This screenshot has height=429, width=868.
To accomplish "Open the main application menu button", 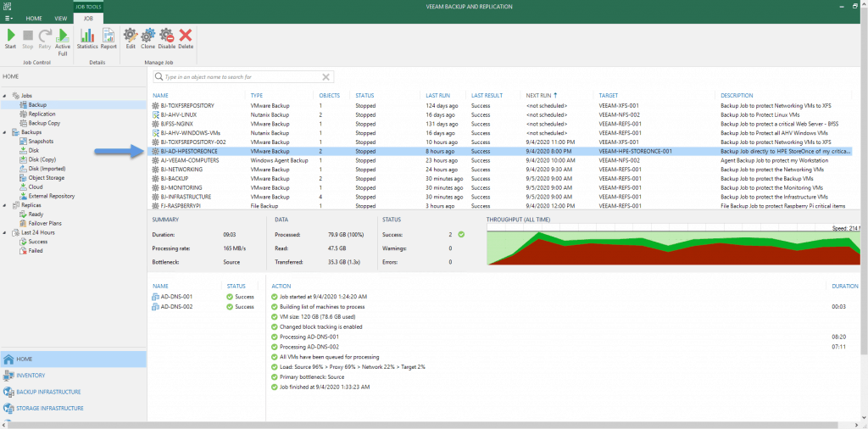I will pyautogui.click(x=8, y=19).
